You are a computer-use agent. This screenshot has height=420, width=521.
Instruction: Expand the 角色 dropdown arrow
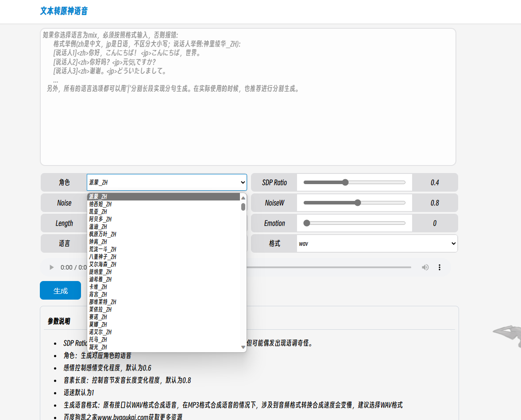(243, 182)
